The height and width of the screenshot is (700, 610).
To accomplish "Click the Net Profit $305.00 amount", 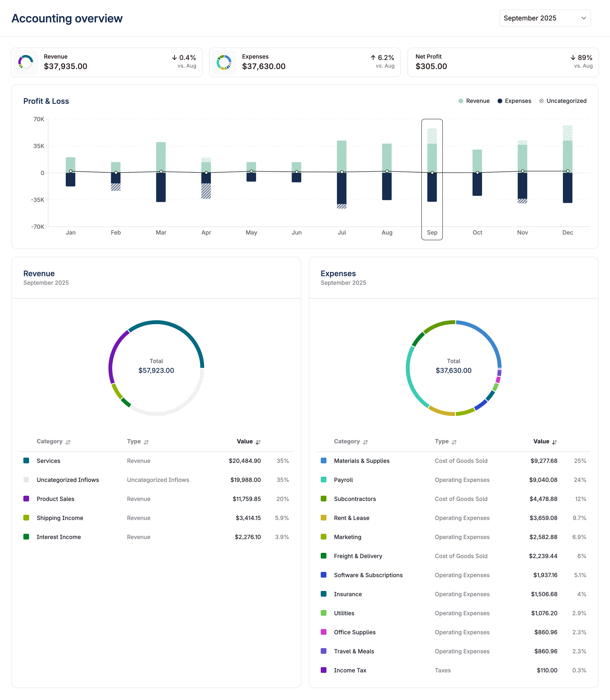I will (x=431, y=66).
